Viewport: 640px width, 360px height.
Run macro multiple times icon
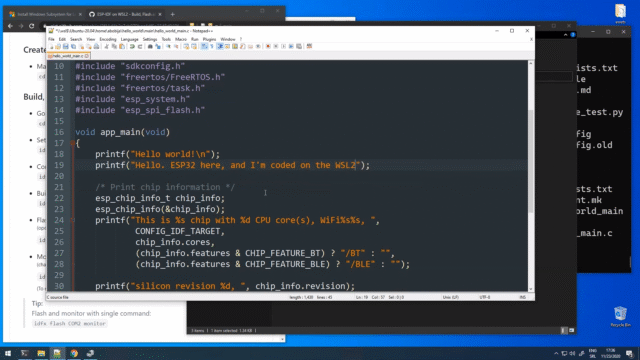(x=291, y=47)
